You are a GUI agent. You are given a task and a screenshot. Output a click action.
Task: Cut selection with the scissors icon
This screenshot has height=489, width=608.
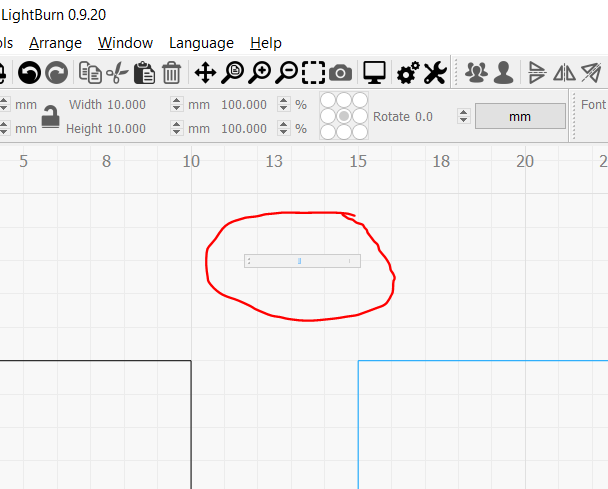coord(117,73)
